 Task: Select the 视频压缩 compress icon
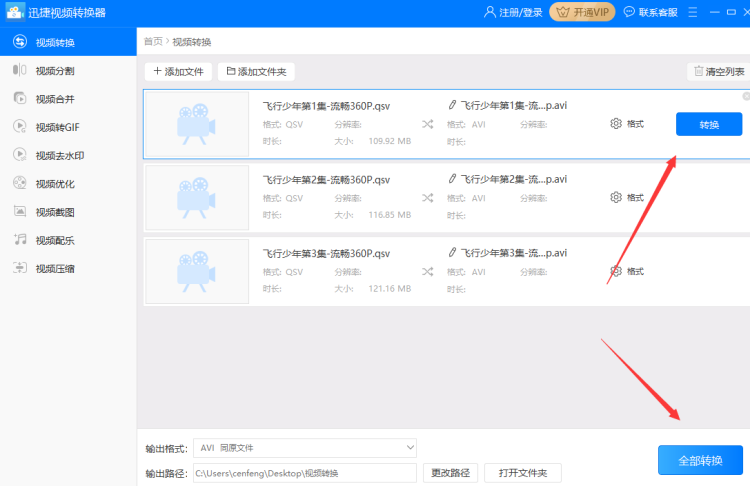(x=20, y=267)
